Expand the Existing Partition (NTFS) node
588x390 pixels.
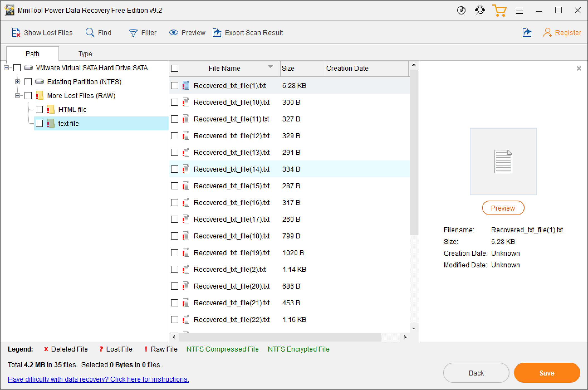18,82
